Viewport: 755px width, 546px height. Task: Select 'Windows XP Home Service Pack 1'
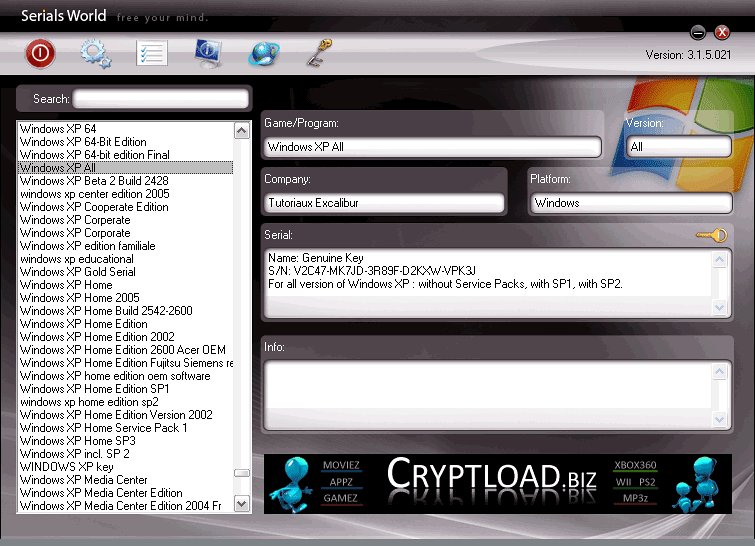click(126, 428)
